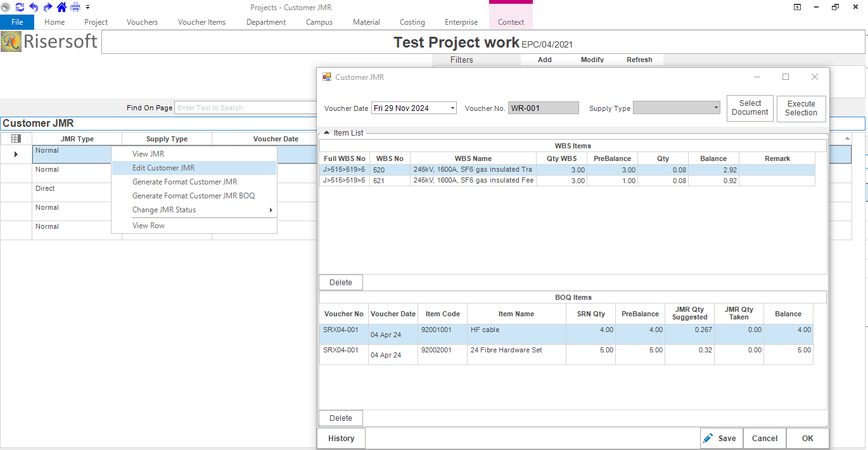This screenshot has height=450, width=868.
Task: Click the Find On Page search field
Action: point(245,108)
